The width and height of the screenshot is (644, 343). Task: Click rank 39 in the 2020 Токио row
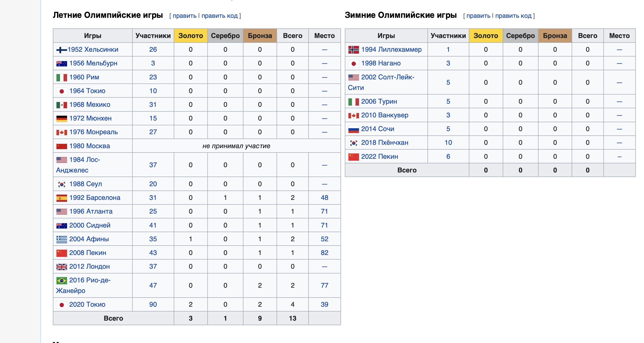coord(324,305)
